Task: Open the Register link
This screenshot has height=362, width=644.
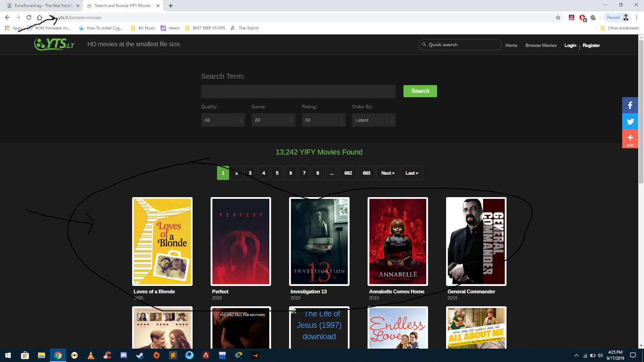Action: [x=590, y=45]
